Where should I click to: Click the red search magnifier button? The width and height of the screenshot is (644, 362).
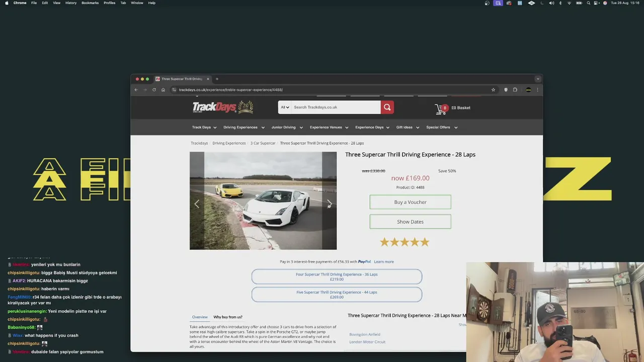[x=387, y=107]
